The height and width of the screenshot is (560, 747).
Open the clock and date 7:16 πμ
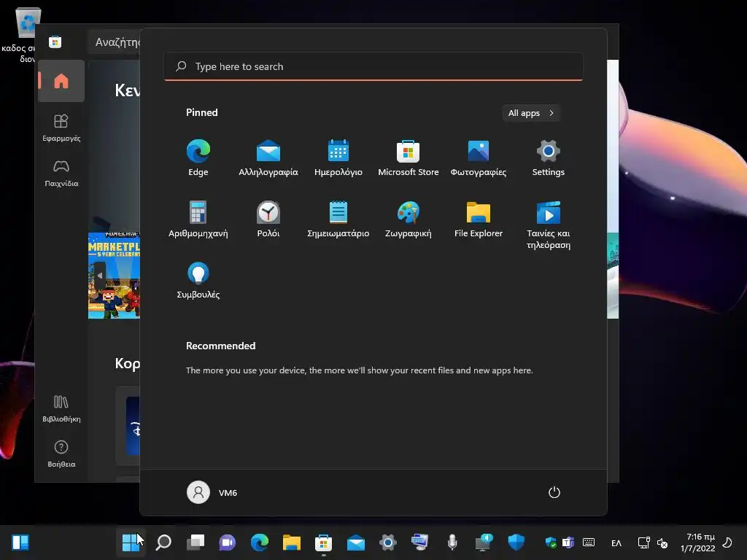coord(698,542)
